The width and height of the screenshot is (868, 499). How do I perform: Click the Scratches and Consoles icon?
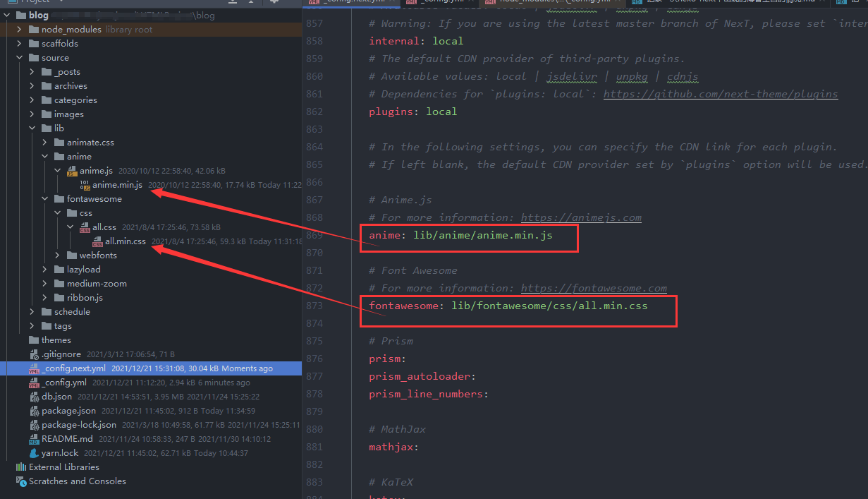click(20, 481)
